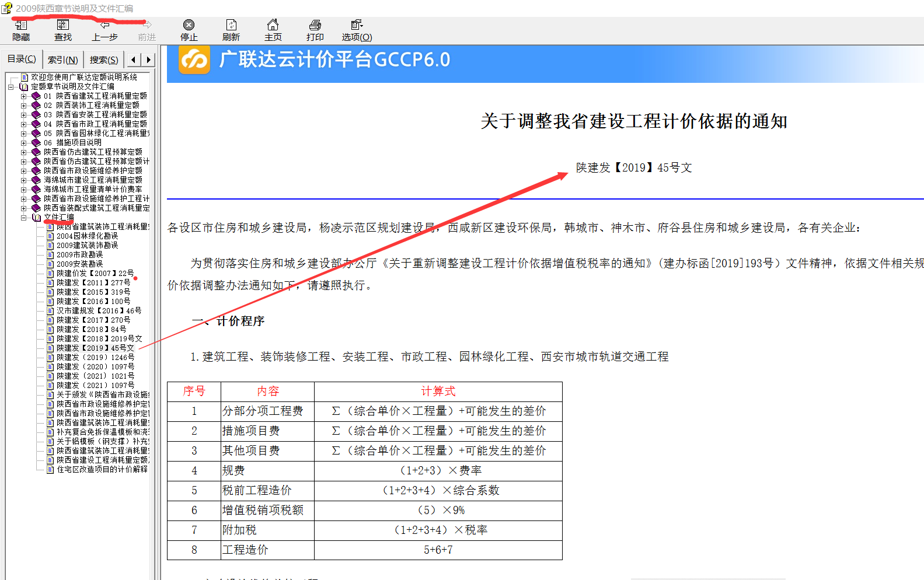Open 陕建发【2011】277号 topic

pos(93,282)
